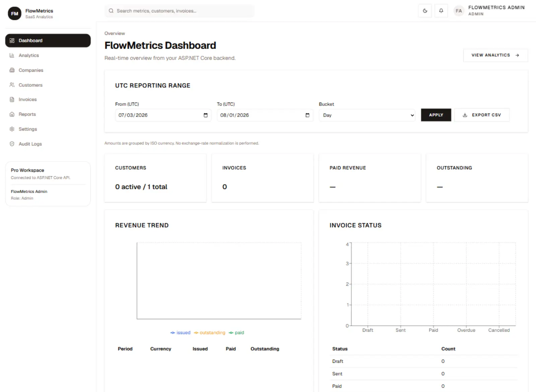The width and height of the screenshot is (536, 392).
Task: Click the Cancelled axis label in chart
Action: (499, 330)
